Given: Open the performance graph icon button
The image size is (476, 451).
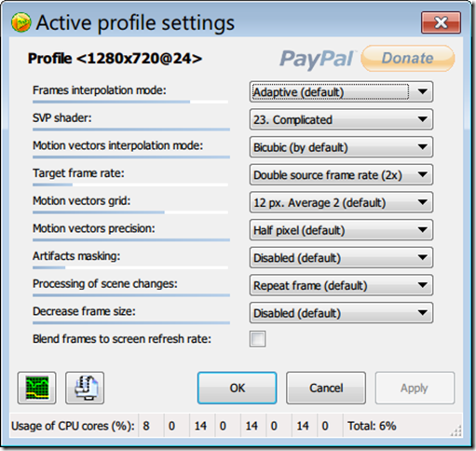Looking at the screenshot, I should (x=36, y=388).
